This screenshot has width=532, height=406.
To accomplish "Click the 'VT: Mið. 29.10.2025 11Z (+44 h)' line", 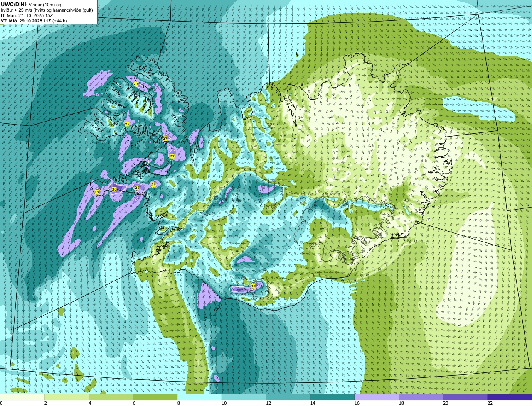I will click(x=34, y=20).
